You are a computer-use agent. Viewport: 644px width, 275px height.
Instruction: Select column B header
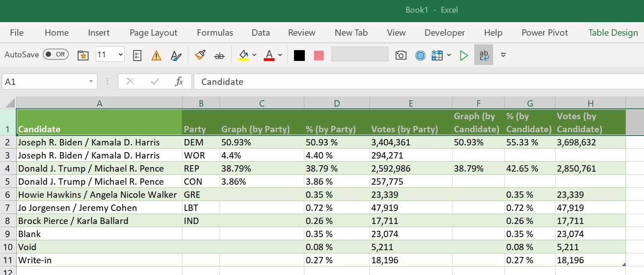click(201, 103)
